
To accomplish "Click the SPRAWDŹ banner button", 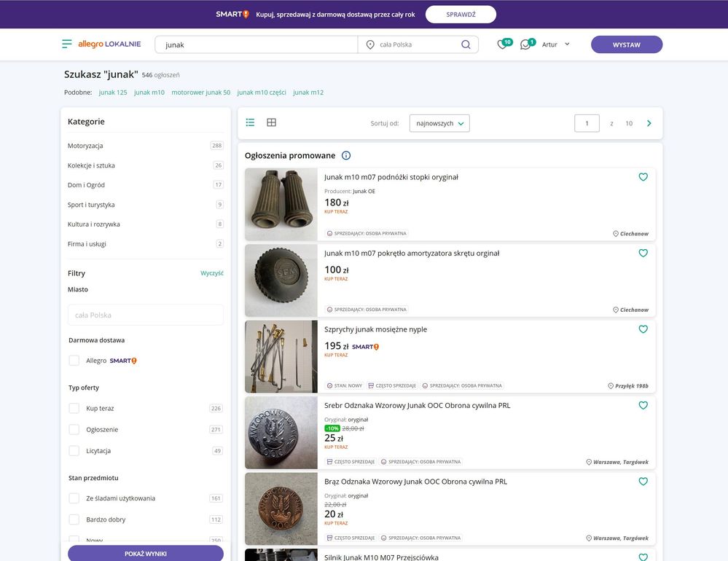I will (x=461, y=15).
